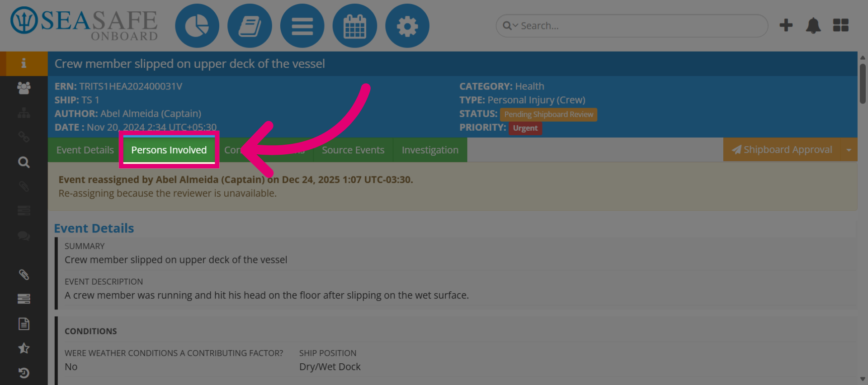Click the Dry/Wet Dock ship position value
868x385 pixels.
point(330,367)
